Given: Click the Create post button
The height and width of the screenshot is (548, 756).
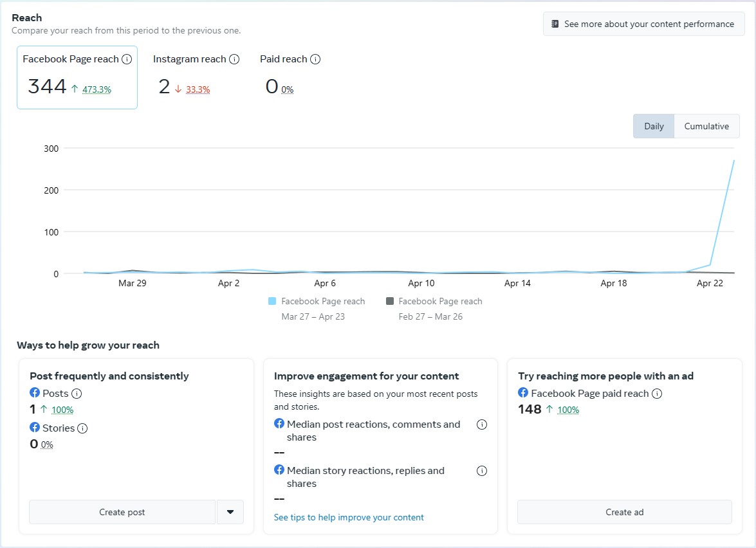Looking at the screenshot, I should [122, 513].
